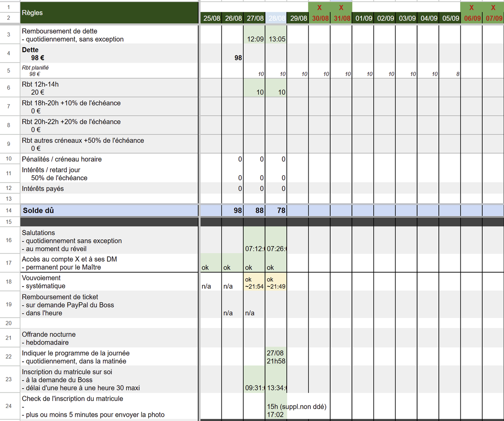Click the 29/08 date column header
Screen dimensions: 504x421
point(298,18)
